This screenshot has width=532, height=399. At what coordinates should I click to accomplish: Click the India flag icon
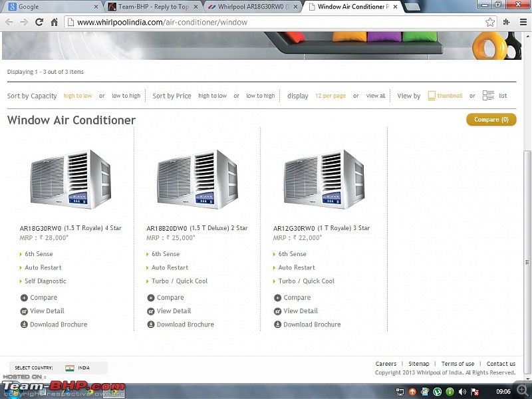70,368
